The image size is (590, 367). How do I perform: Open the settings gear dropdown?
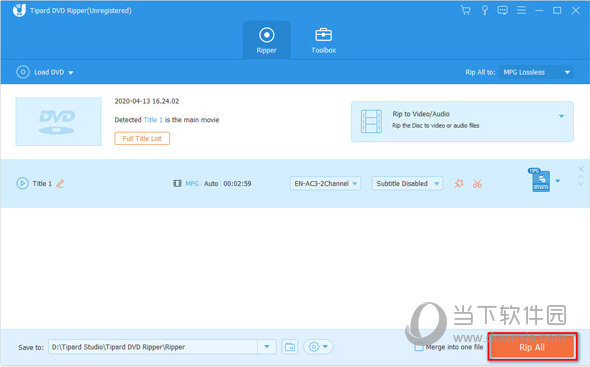pos(318,347)
